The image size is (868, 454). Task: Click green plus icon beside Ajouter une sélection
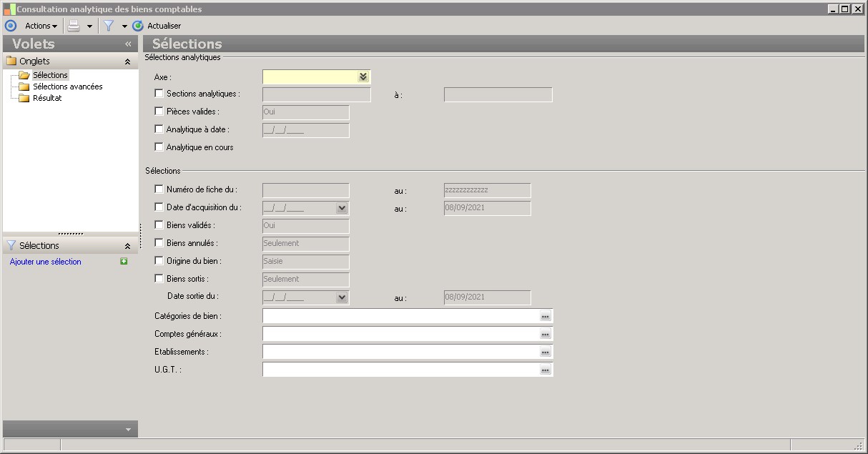(x=124, y=262)
